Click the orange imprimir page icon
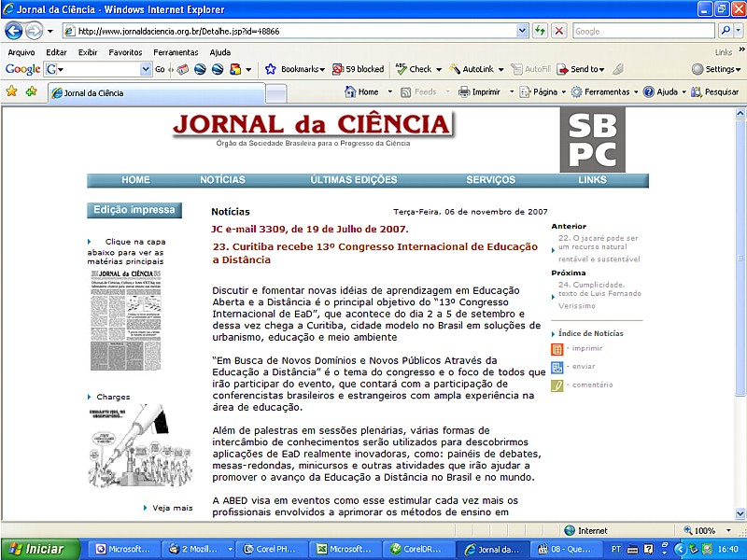This screenshot has height=560, width=747. click(x=557, y=348)
